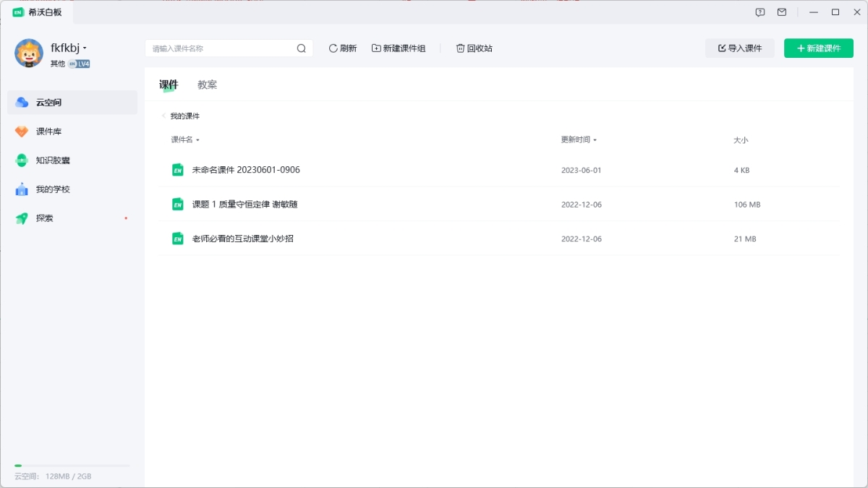This screenshot has height=488, width=868.
Task: Switch to the 教案 tab
Action: coord(207,85)
